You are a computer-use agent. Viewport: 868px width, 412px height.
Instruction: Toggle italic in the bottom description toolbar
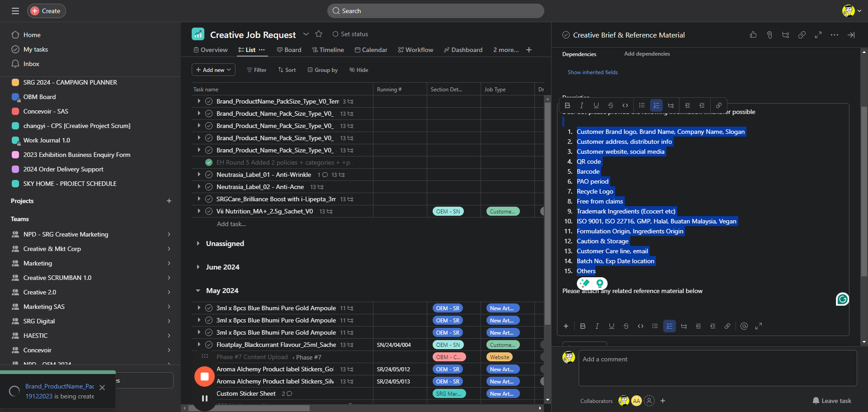(597, 326)
